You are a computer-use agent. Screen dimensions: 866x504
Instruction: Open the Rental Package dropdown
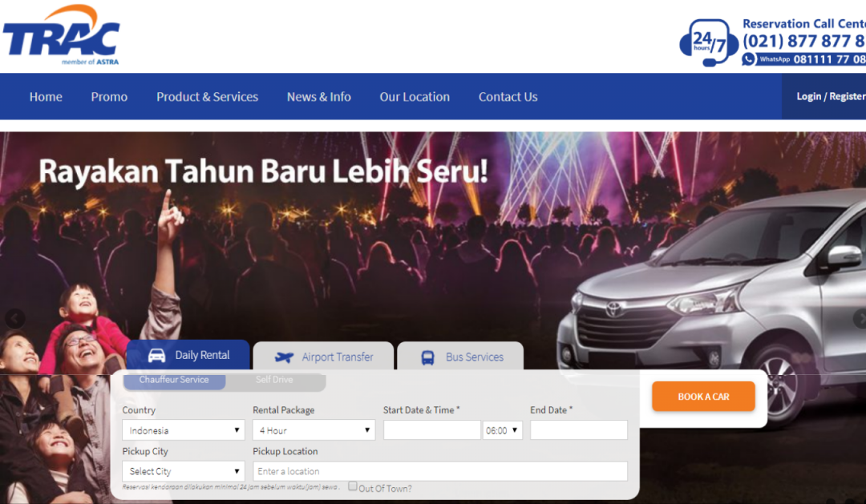click(314, 429)
